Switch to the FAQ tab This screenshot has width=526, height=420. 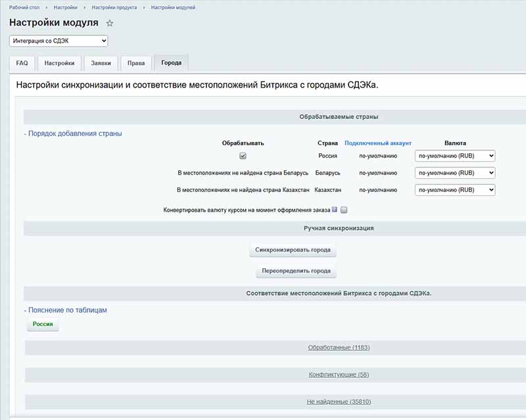pos(22,63)
